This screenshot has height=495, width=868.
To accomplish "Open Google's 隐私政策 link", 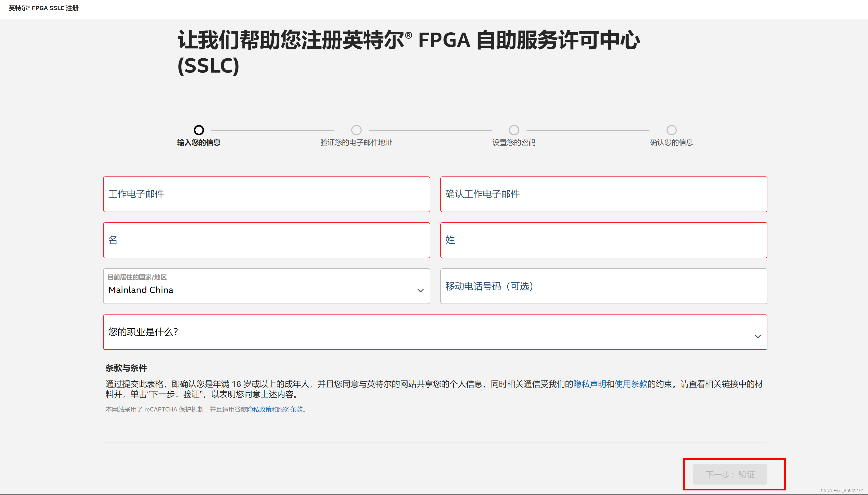I will 259,409.
